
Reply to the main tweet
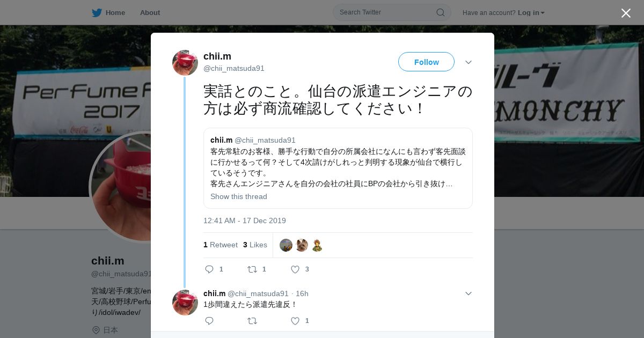209,269
